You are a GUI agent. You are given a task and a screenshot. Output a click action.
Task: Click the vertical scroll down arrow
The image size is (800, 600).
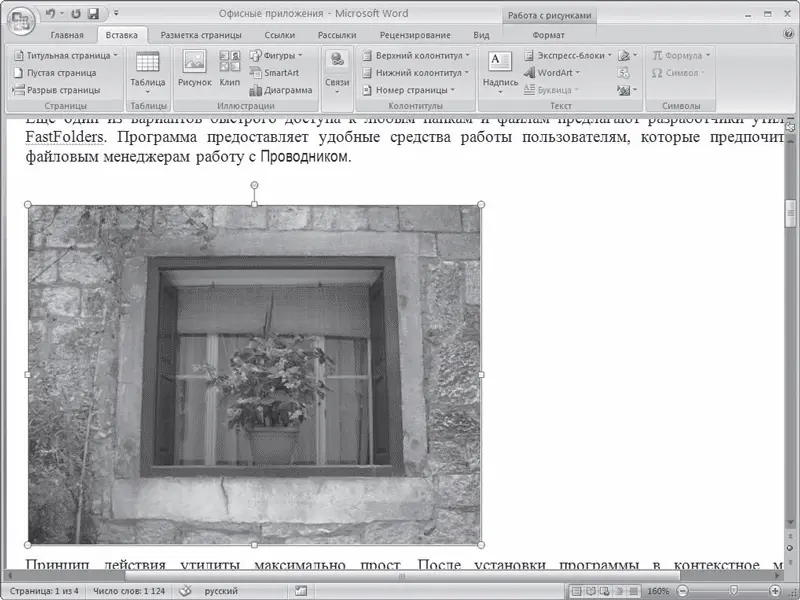coord(791,523)
